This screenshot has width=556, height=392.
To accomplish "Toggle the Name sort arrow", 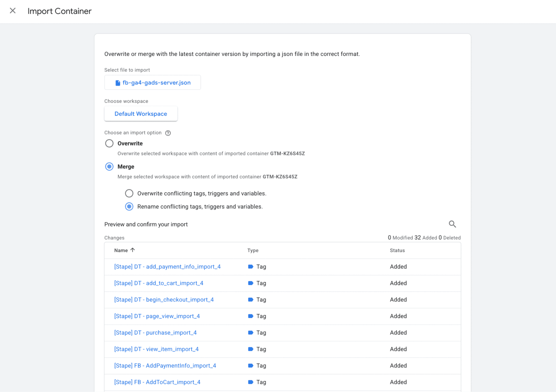I will click(133, 250).
